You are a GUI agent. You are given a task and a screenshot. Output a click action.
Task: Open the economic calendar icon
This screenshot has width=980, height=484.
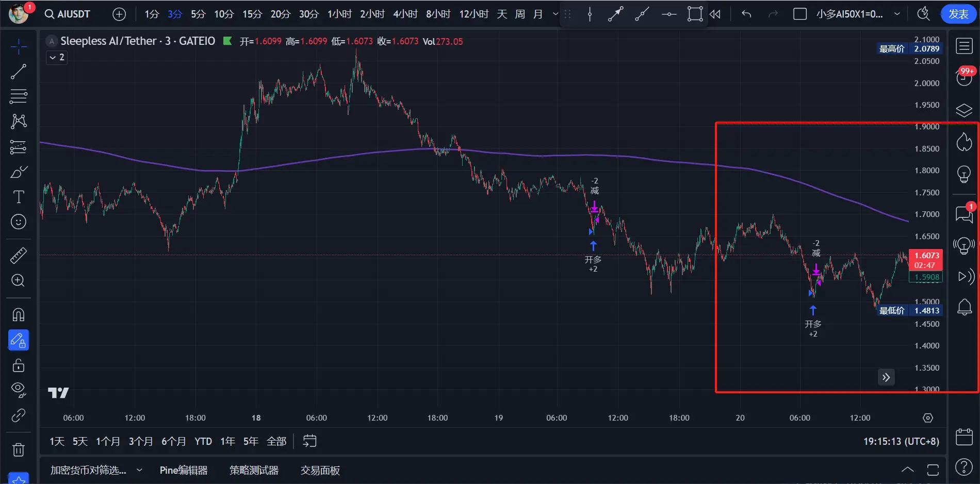pos(964,437)
